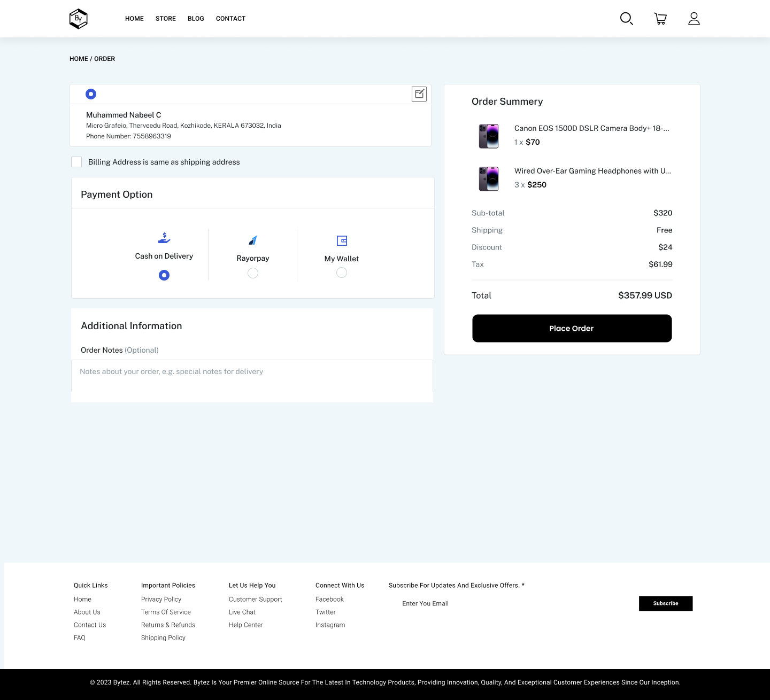Open CONTACT navigation item
The width and height of the screenshot is (770, 700).
click(230, 19)
